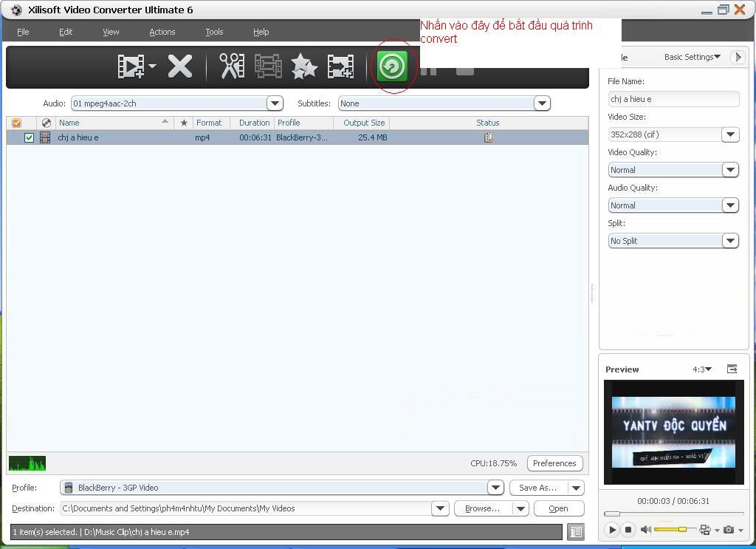Open the Help menu
756x549 pixels.
[261, 32]
